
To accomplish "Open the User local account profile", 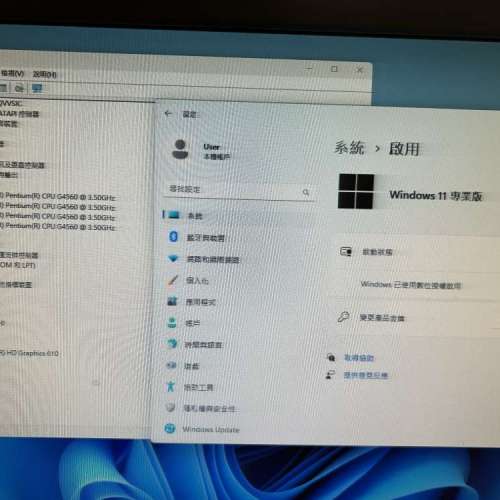I will click(x=201, y=150).
